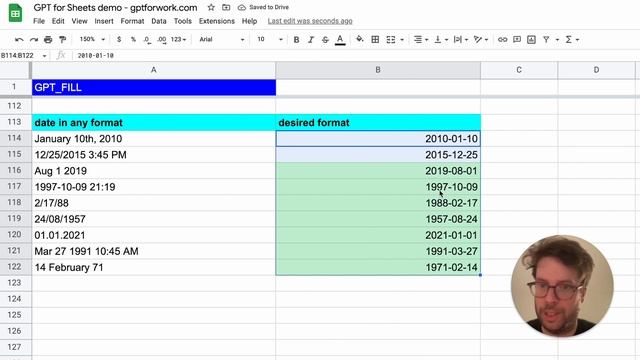Format as currency with dollar icon
Image resolution: width=640 pixels, height=360 pixels.
[119, 40]
